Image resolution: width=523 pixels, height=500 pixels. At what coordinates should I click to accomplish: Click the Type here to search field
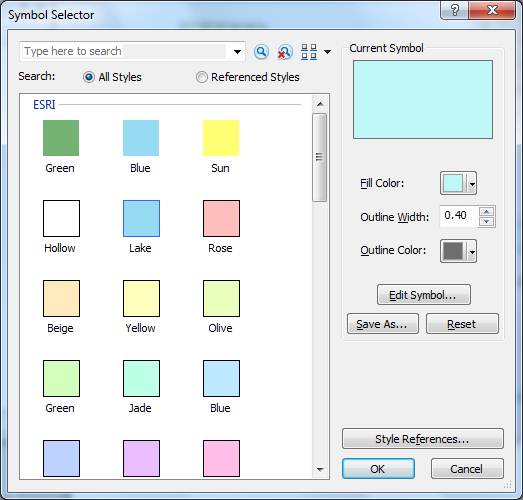tap(124, 51)
